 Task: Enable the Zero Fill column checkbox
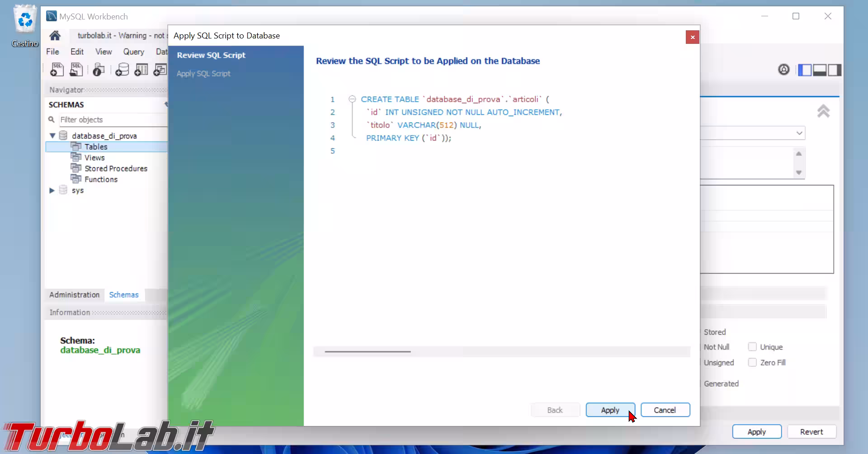point(752,362)
